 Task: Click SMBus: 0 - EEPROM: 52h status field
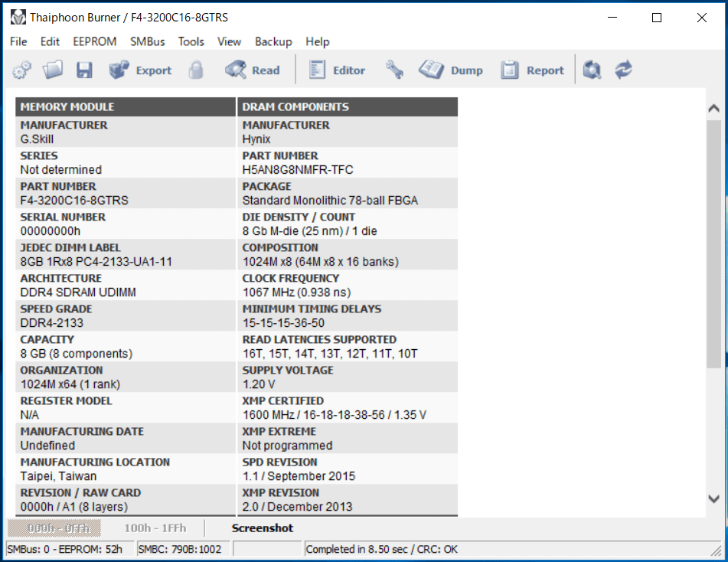(70, 550)
